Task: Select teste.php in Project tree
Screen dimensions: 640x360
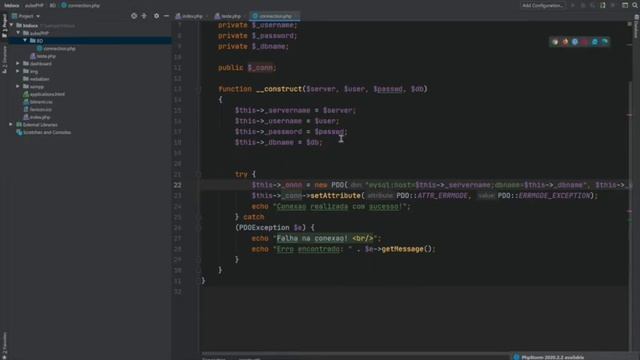Action: 43,56
